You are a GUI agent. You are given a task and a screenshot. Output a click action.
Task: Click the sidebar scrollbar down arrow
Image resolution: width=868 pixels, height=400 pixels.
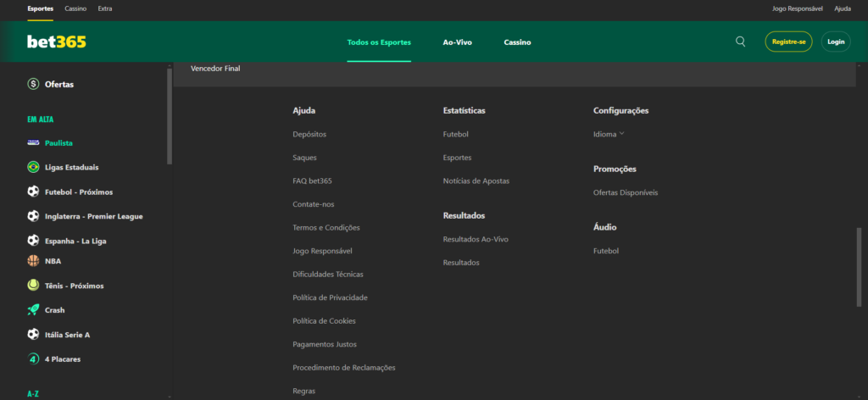tap(170, 396)
